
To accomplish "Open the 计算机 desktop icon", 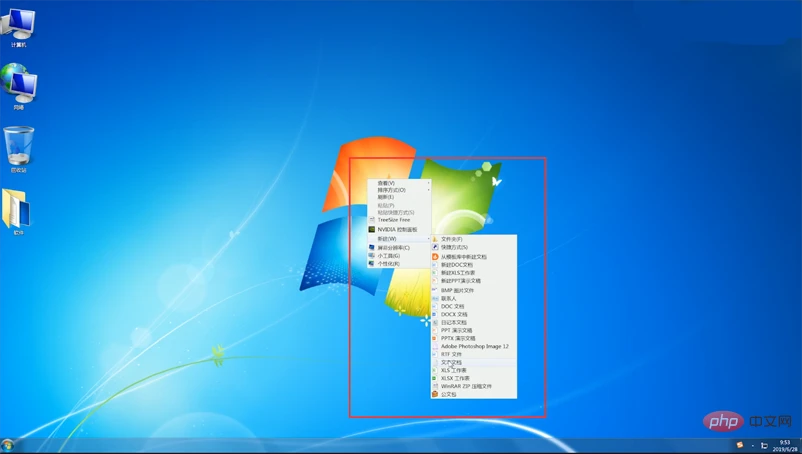I will pyautogui.click(x=18, y=27).
